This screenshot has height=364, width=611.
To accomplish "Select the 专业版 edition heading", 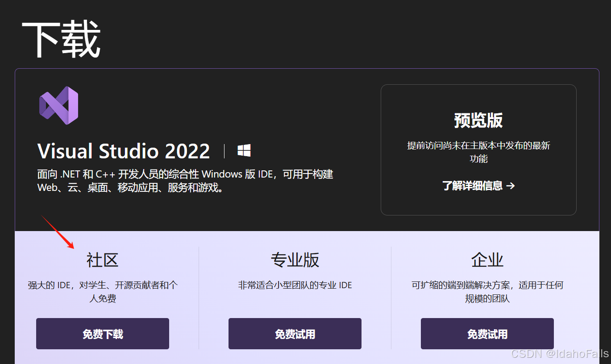I will coord(295,260).
